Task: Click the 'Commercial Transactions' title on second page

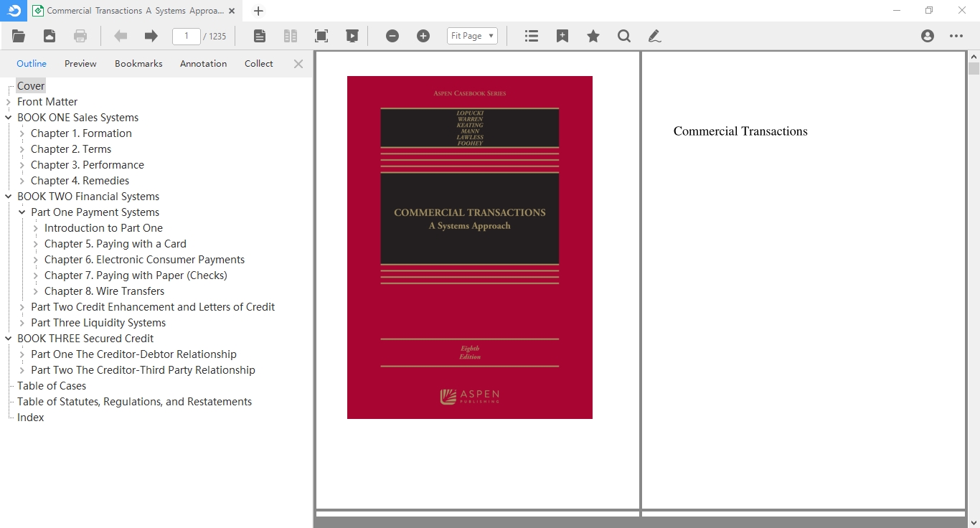Action: tap(740, 131)
